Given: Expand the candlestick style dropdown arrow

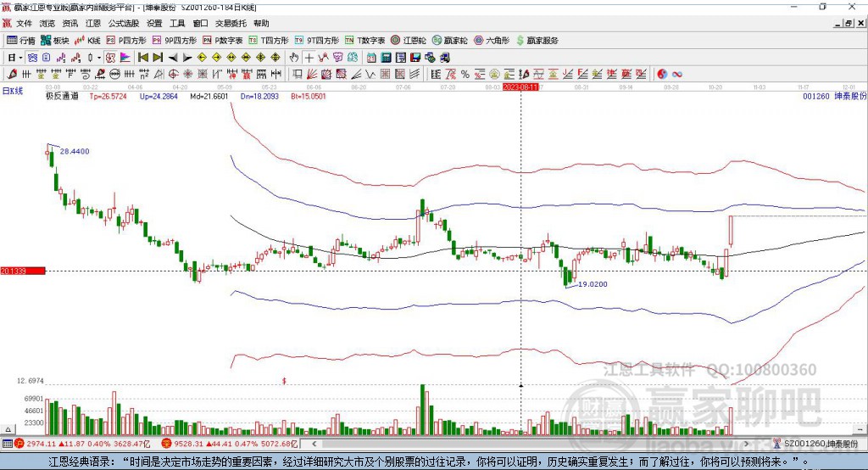Looking at the screenshot, I should [99, 58].
